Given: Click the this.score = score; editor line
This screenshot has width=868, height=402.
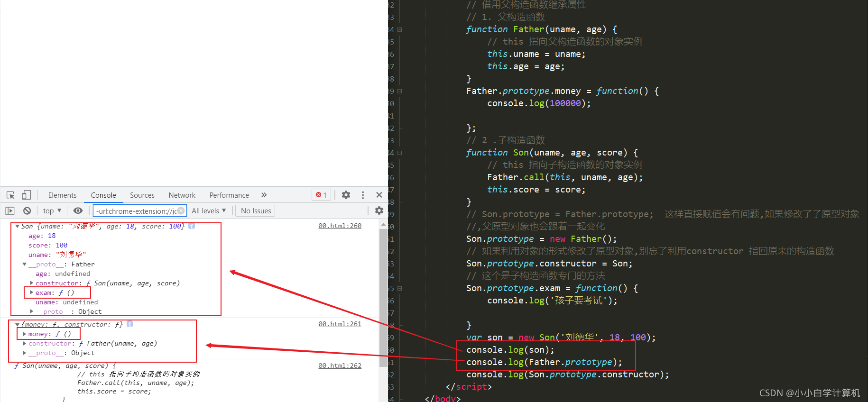Looking at the screenshot, I should tap(536, 190).
